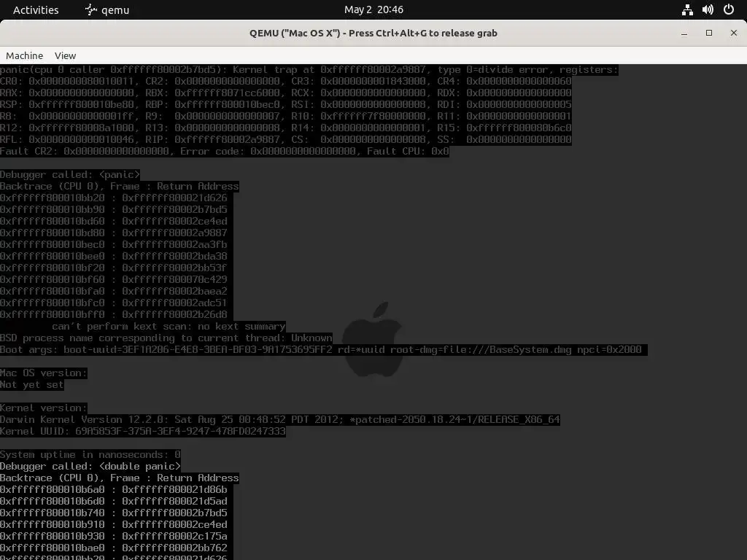Click the 'Kernel version:' line
The height and width of the screenshot is (560, 747).
tap(43, 408)
